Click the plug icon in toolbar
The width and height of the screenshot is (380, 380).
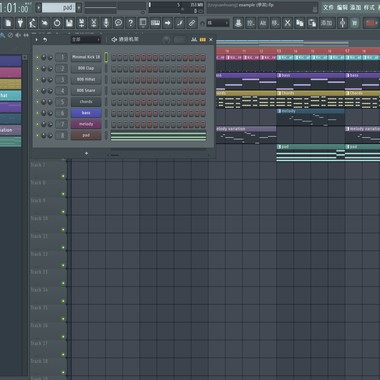tap(20, 23)
